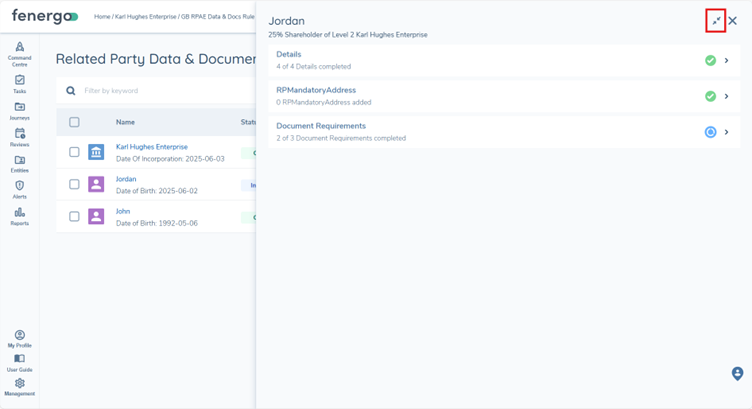Click '2 of 3 Document Requirements completed' text
The image size is (752, 409).
coord(341,138)
